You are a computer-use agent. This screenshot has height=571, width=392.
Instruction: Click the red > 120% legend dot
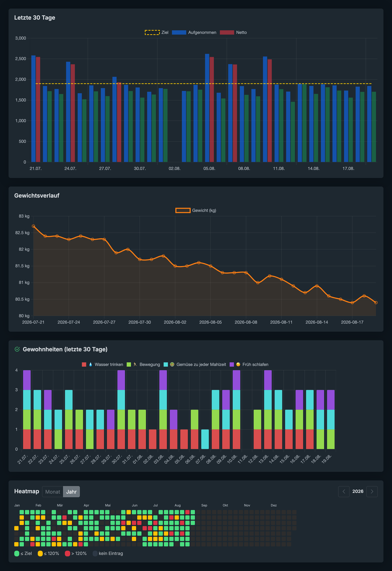coord(67,554)
